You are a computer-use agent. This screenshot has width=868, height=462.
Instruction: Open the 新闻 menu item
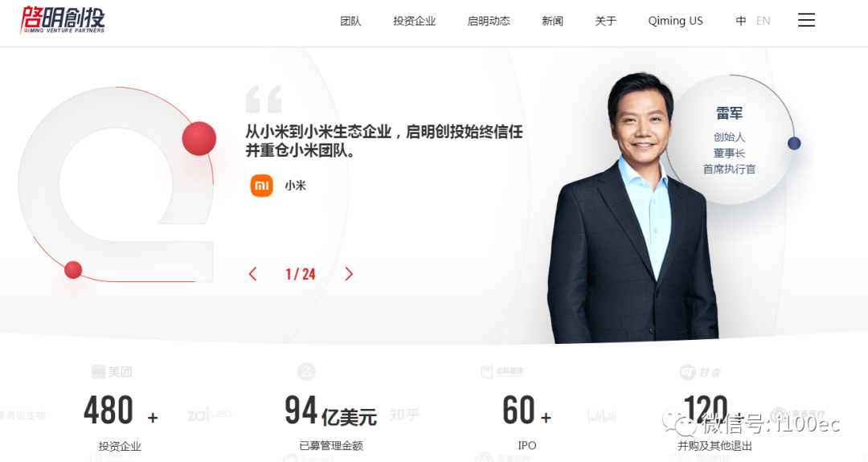point(552,21)
